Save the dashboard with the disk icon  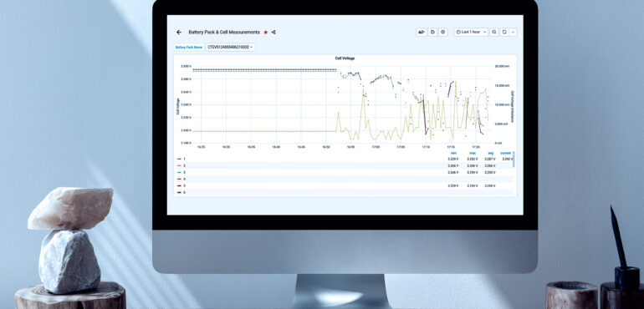tap(432, 32)
